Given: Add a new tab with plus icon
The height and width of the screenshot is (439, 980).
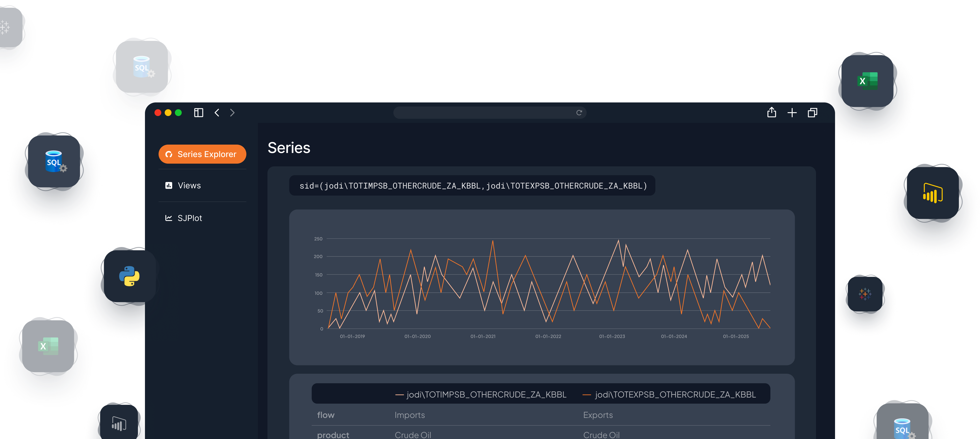Looking at the screenshot, I should (792, 112).
